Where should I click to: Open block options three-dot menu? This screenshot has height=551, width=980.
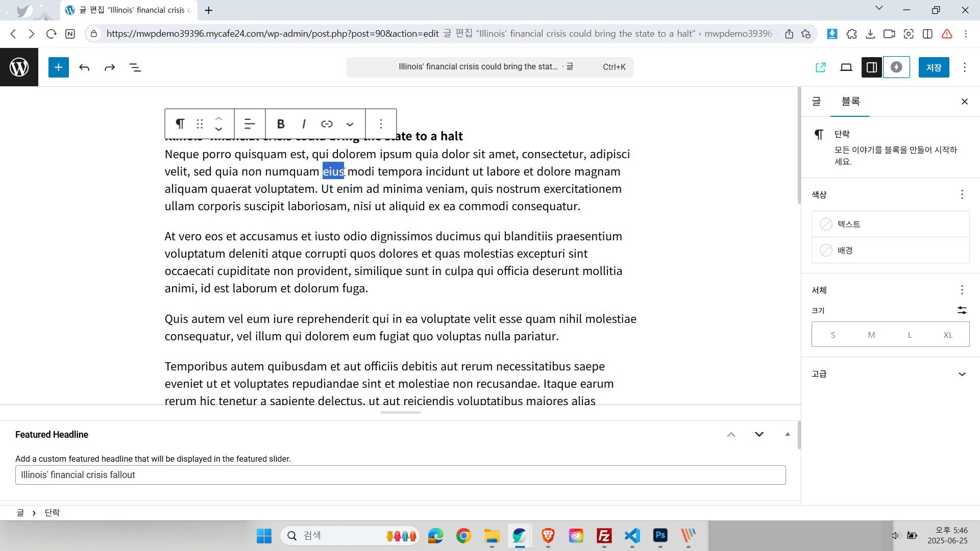click(381, 124)
